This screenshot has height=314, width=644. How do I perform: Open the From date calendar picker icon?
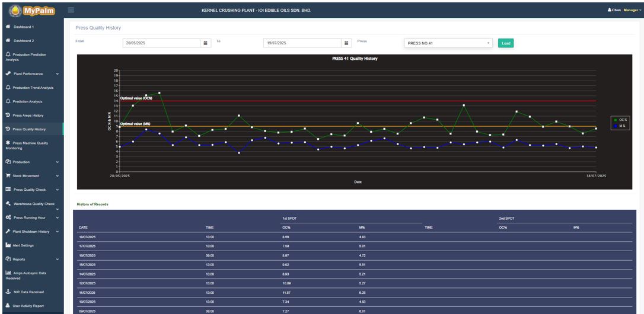click(206, 43)
